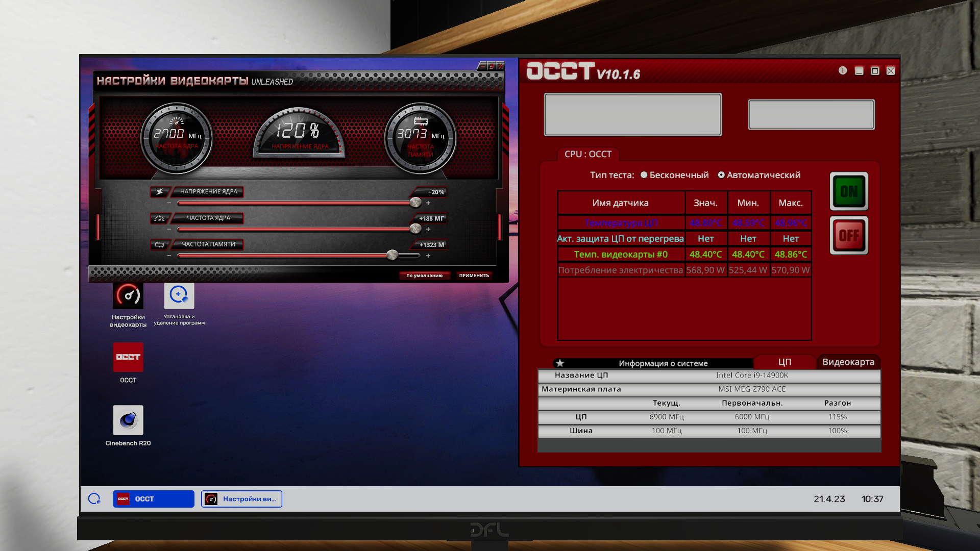980x551 pixels.
Task: Click the lightning bolt core voltage icon
Action: 160,192
